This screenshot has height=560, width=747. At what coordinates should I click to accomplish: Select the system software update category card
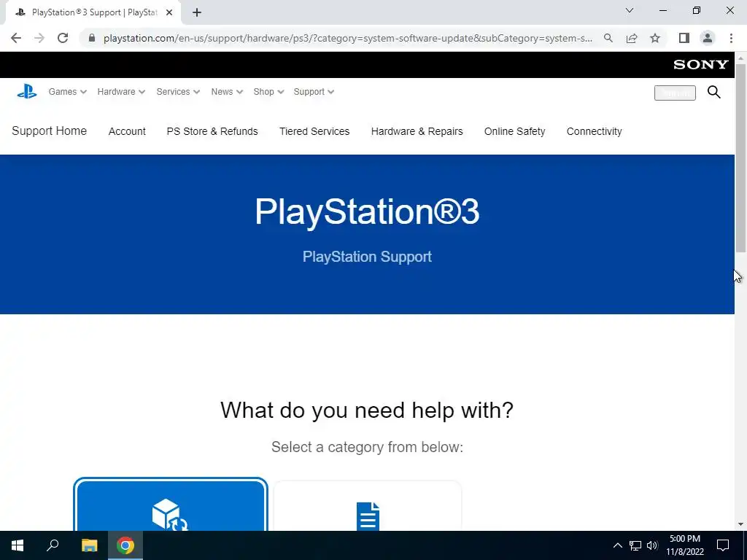click(171, 505)
